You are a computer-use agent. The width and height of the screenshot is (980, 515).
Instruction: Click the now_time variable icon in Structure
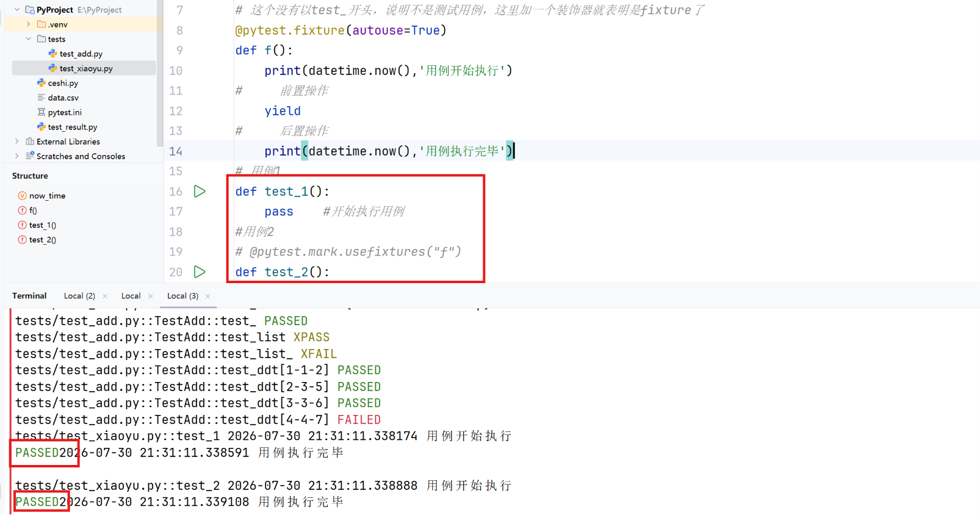[23, 196]
